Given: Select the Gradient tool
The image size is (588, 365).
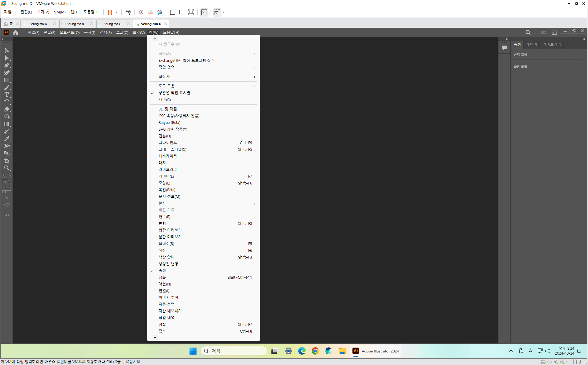Looking at the screenshot, I should [x=7, y=124].
